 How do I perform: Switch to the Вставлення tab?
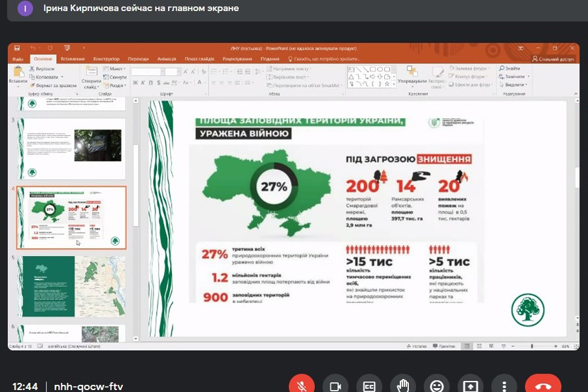tap(73, 59)
